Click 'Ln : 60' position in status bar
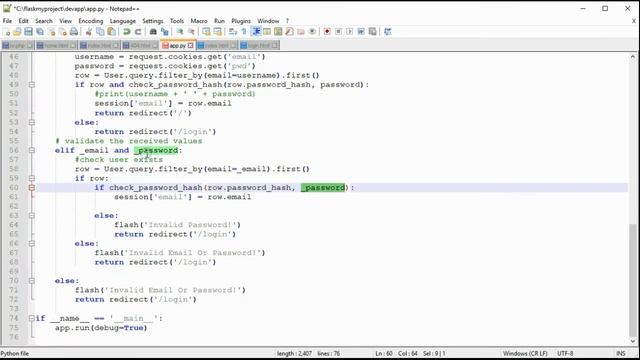640x360 pixels. tap(384, 353)
